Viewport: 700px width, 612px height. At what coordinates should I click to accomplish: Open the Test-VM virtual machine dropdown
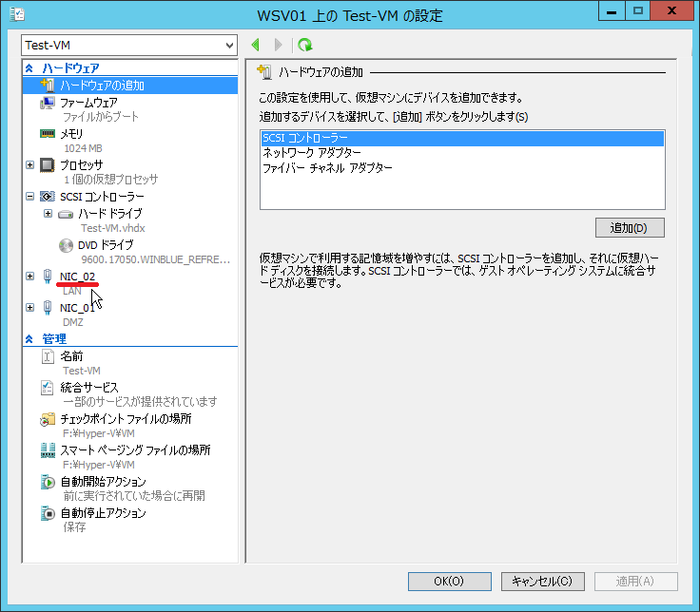pos(129,45)
